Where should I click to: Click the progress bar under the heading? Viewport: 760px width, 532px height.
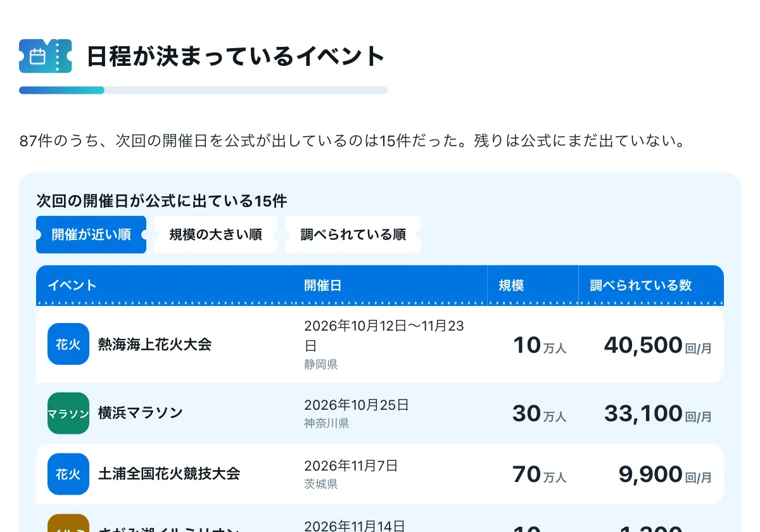pyautogui.click(x=203, y=90)
